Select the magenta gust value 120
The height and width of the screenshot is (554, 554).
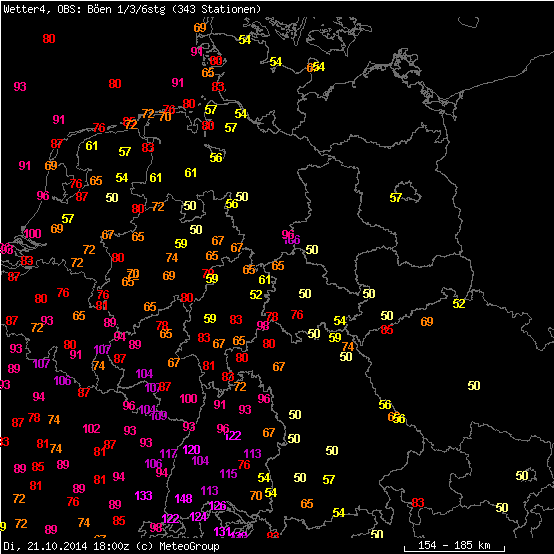(191, 449)
